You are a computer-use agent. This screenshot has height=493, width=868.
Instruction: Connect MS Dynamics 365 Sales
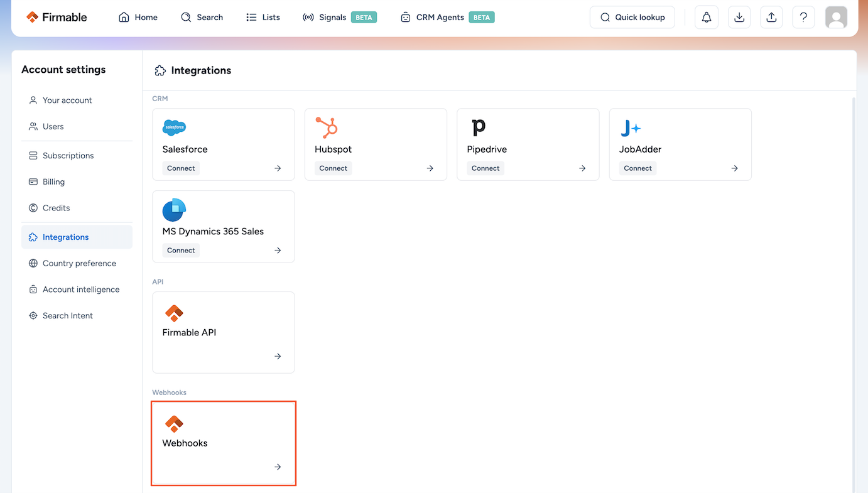[181, 251]
